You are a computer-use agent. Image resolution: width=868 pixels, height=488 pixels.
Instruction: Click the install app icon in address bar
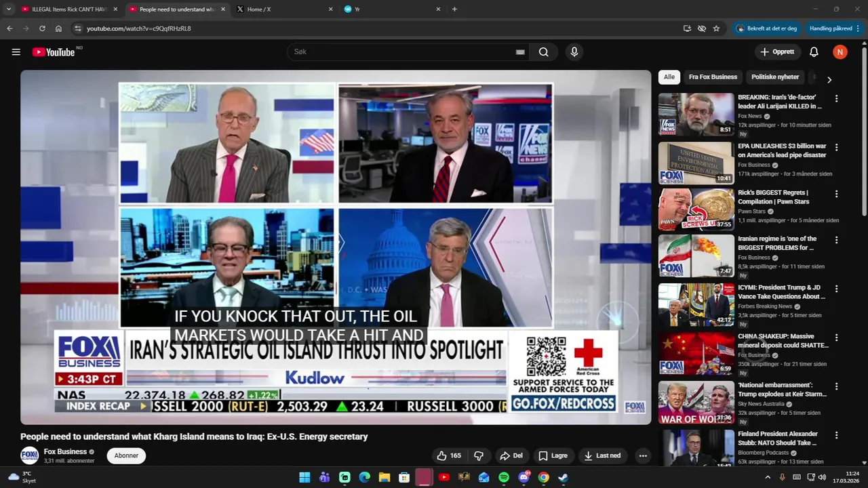coord(687,28)
